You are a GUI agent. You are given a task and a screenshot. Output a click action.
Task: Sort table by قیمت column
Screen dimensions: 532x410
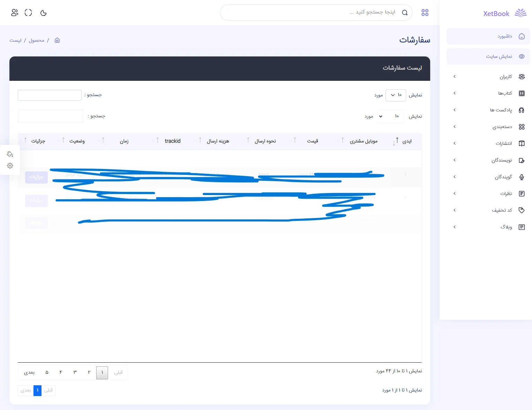312,141
